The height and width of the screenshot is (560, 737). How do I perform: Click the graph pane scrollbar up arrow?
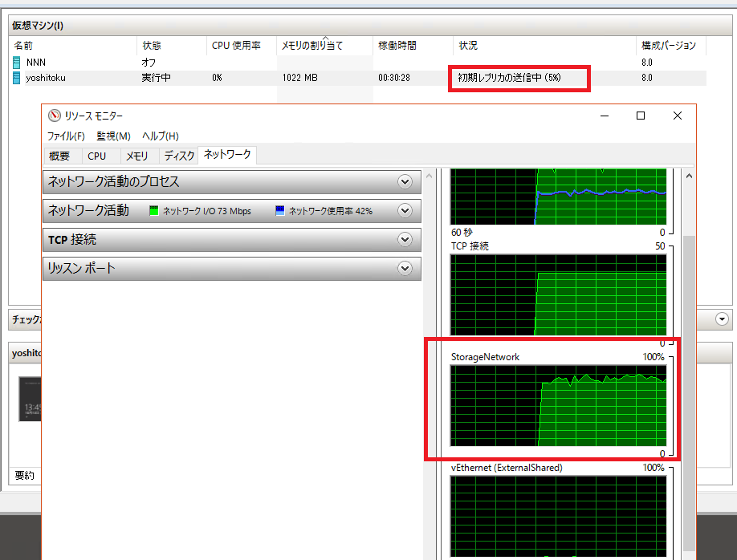coord(689,177)
